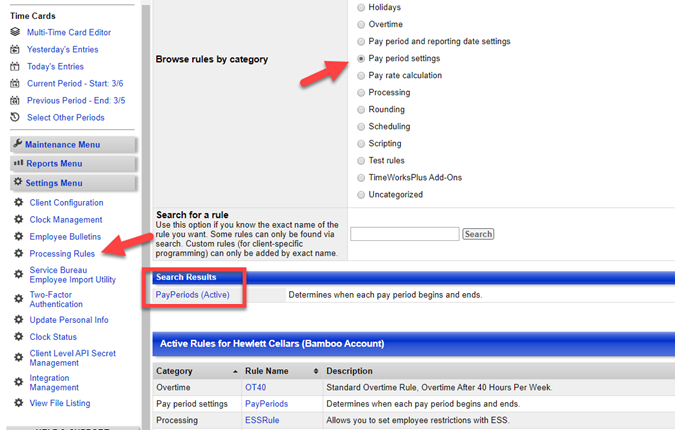Expand the Maintenance Menu section

(x=69, y=144)
